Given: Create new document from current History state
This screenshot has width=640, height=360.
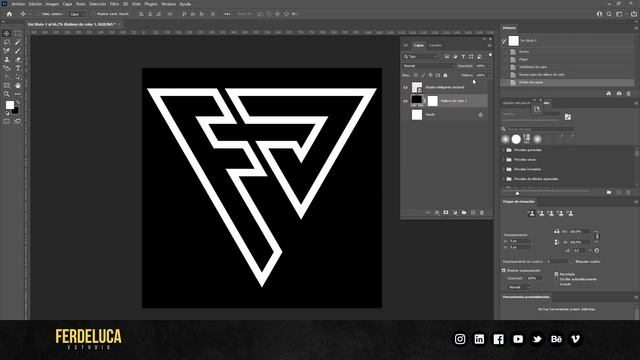Looking at the screenshot, I should 609,93.
